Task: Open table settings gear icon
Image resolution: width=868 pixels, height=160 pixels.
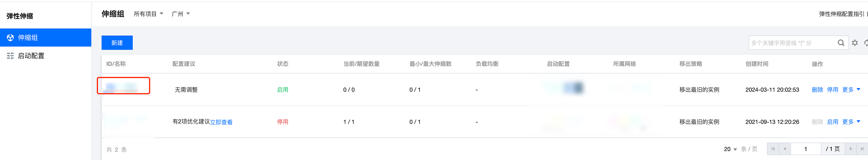Action: click(855, 43)
